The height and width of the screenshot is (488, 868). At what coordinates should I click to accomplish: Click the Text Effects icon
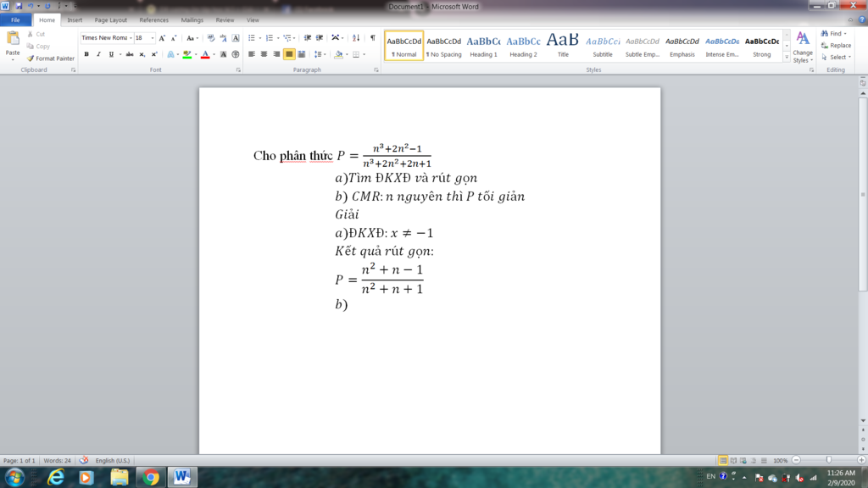click(170, 54)
